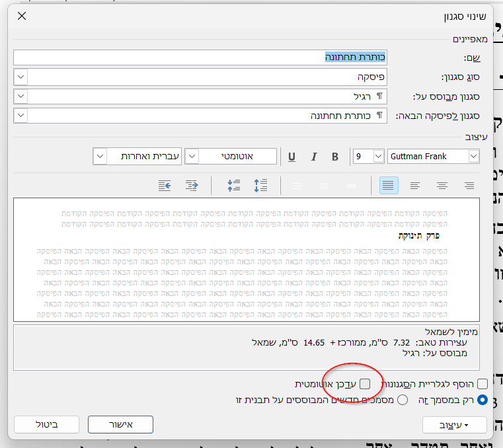The height and width of the screenshot is (448, 503).
Task: Toggle Underline formatting (U) button
Action: [x=292, y=157]
